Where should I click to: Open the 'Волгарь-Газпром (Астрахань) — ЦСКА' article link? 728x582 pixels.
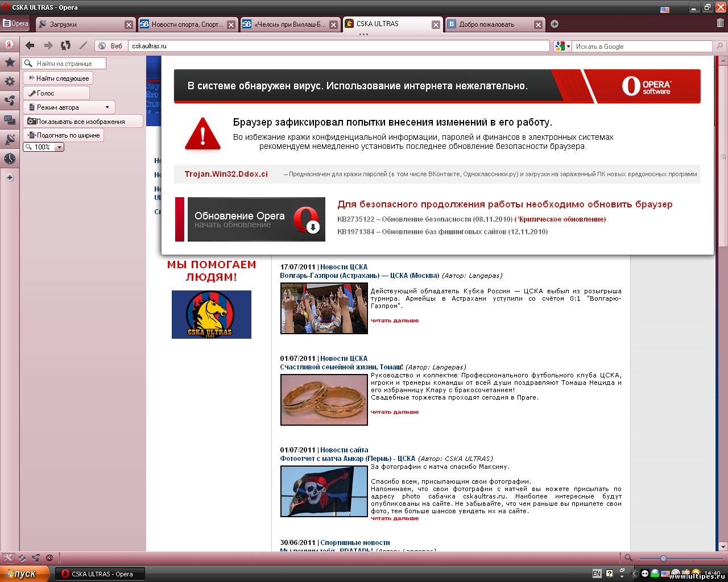coord(359,276)
